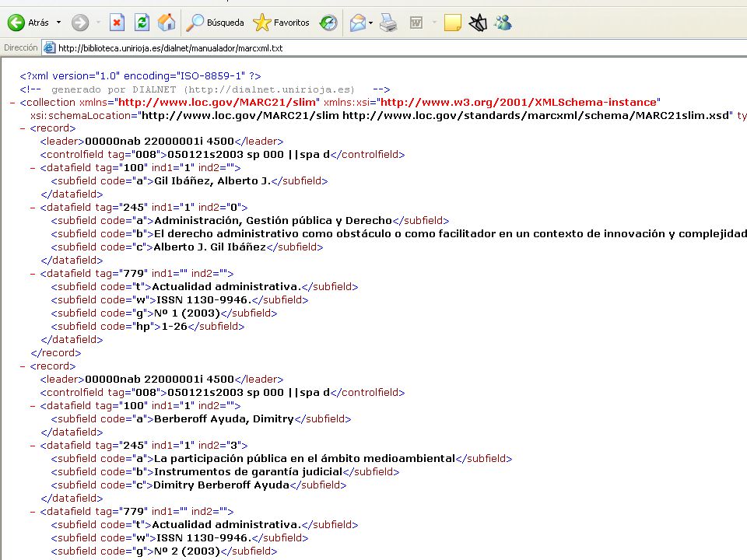Open the Mail dropdown arrow

(370, 23)
